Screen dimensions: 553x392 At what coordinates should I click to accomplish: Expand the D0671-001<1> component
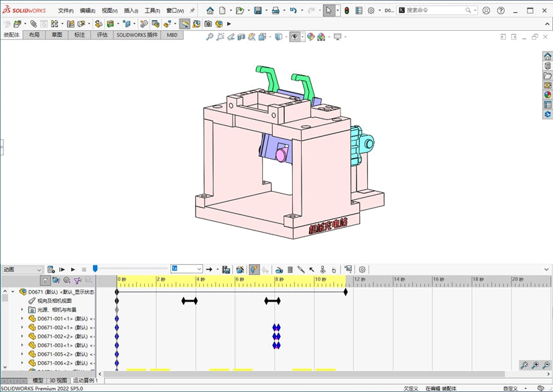(x=22, y=319)
